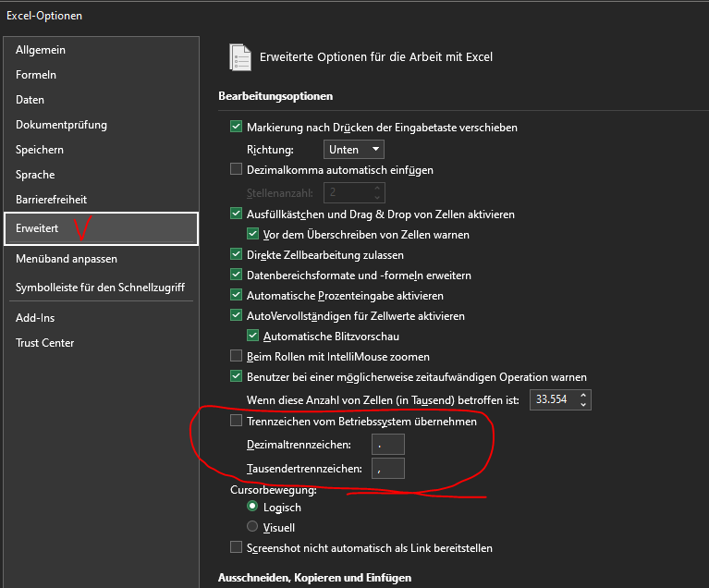The height and width of the screenshot is (588, 709).
Task: Open the Allgemein options category
Action: [x=41, y=50]
